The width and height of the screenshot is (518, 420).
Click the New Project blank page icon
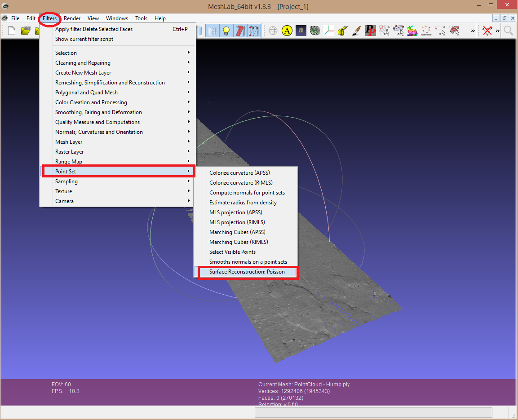point(12,31)
